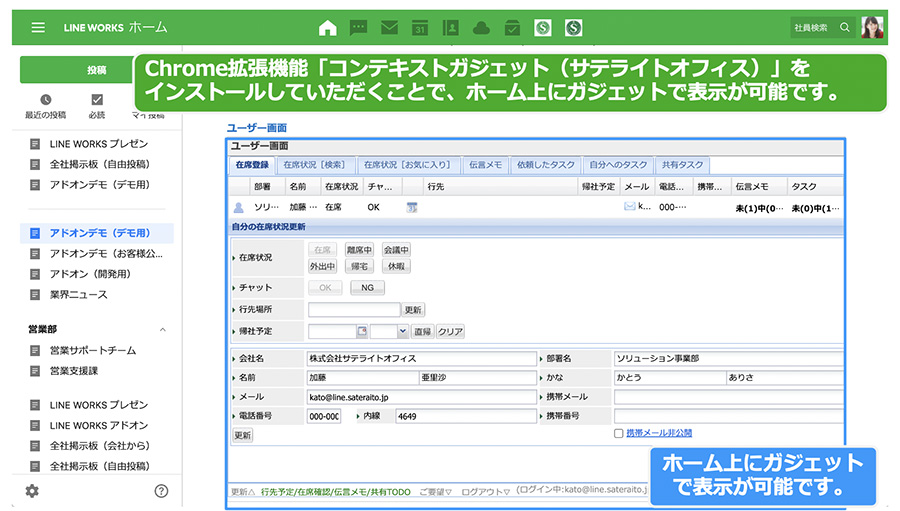The image size is (900, 511).
Task: Click the 部署名 input field
Action: [728, 358]
